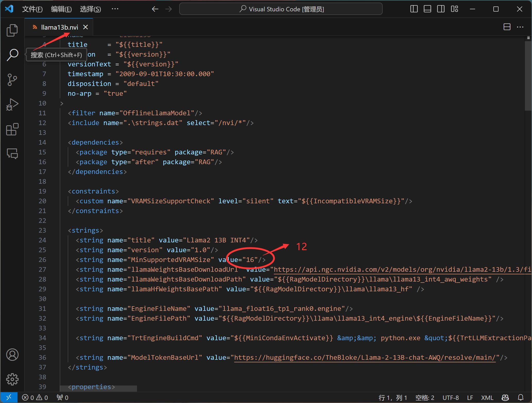Change end of line sequence LF
The height and width of the screenshot is (403, 532).
pos(470,398)
